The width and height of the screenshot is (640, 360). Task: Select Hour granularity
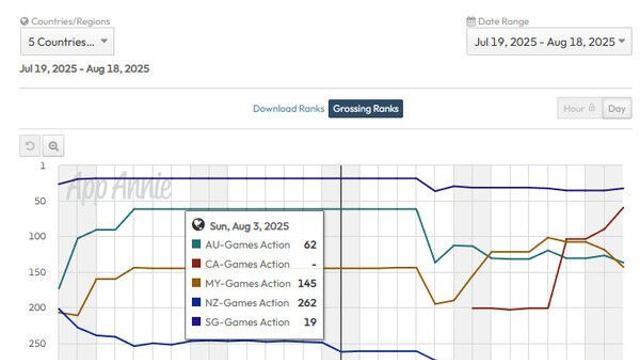point(580,108)
